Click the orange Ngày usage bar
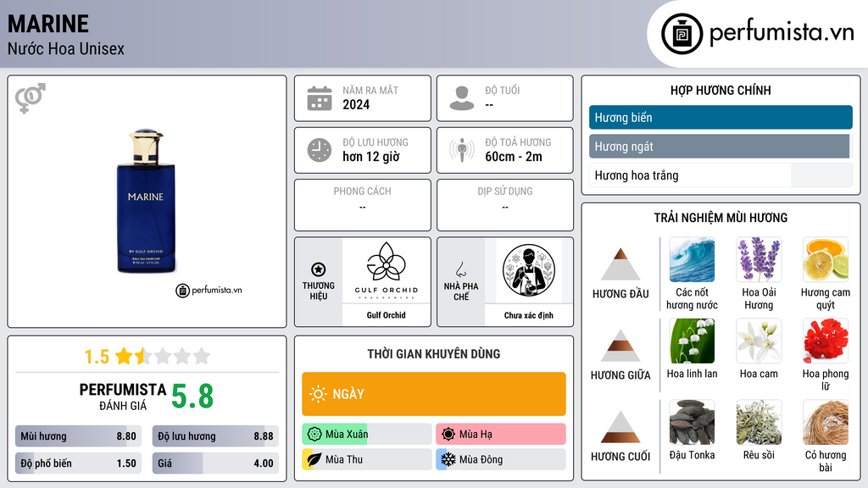Image resolution: width=868 pixels, height=488 pixels. pyautogui.click(x=434, y=394)
